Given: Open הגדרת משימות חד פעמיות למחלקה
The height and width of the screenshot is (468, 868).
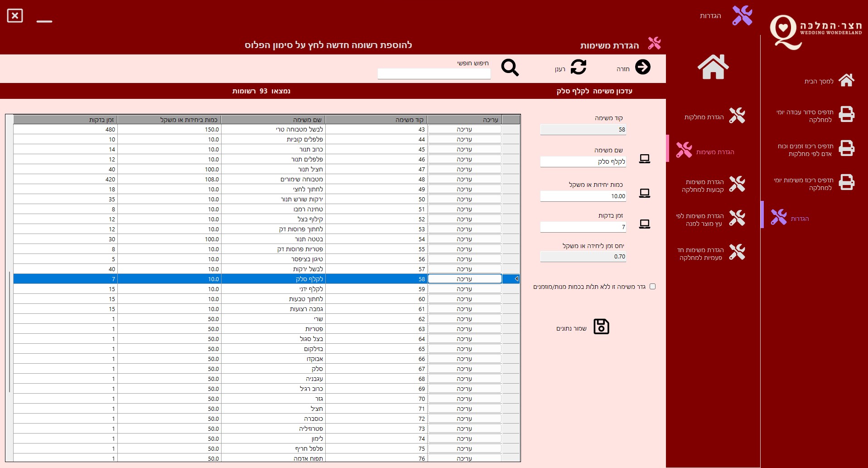Looking at the screenshot, I should pos(700,254).
